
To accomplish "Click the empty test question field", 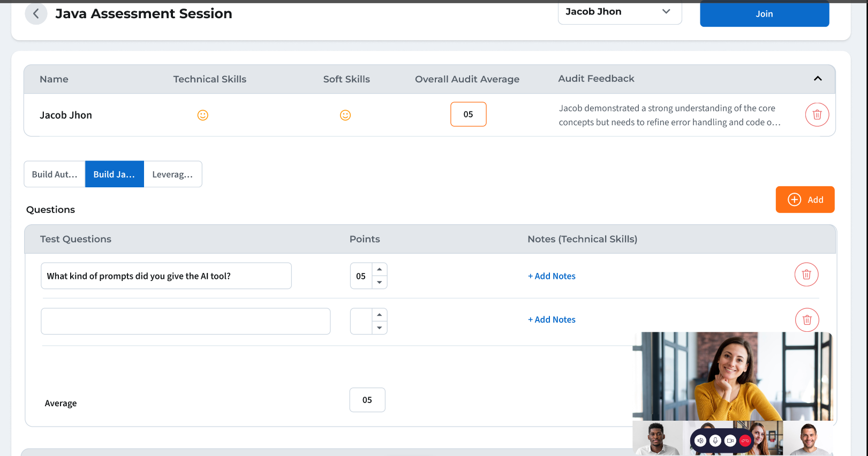I will pos(185,321).
